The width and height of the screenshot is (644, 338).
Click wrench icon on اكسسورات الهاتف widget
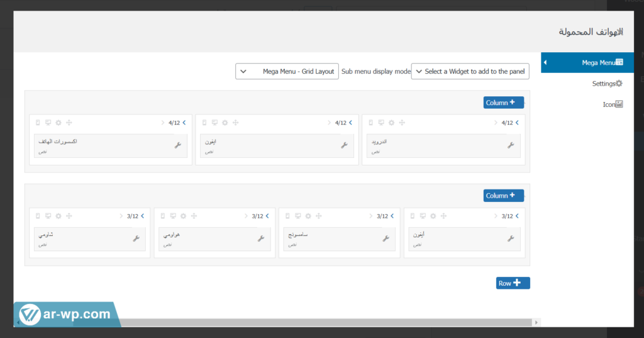click(x=177, y=145)
